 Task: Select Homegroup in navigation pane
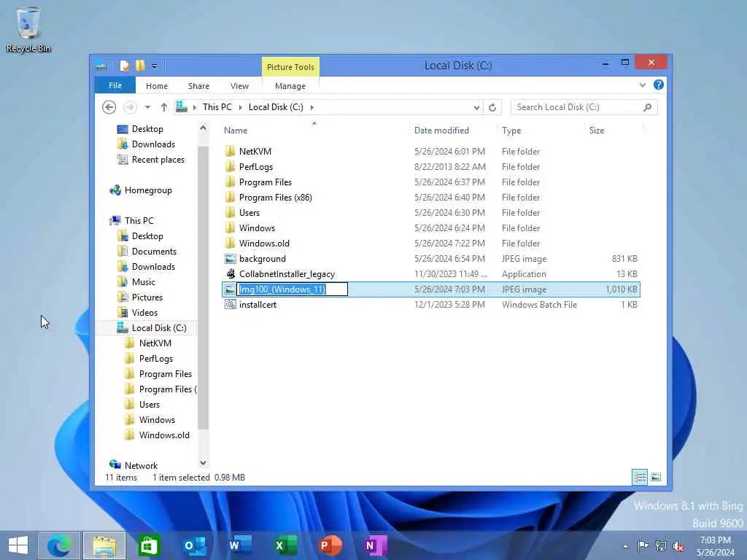148,190
